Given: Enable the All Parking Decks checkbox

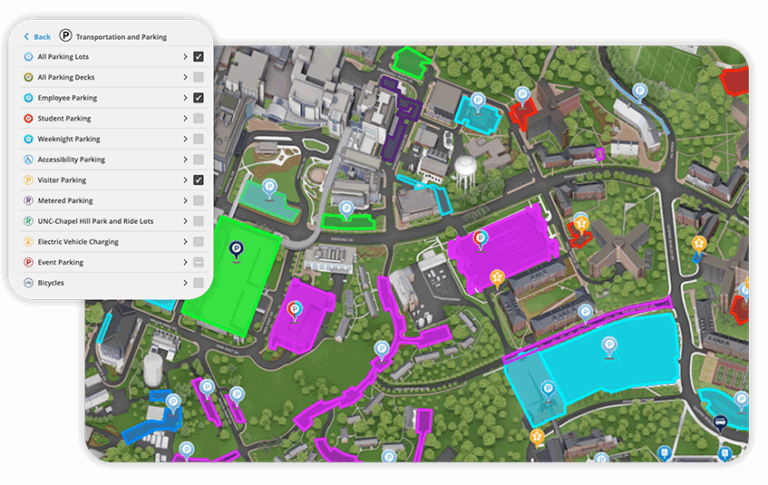Looking at the screenshot, I should click(198, 77).
